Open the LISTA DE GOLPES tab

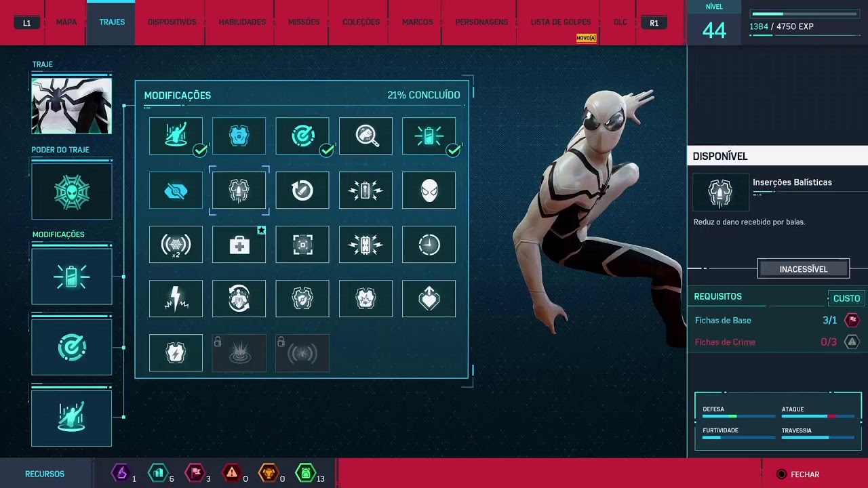click(x=561, y=22)
